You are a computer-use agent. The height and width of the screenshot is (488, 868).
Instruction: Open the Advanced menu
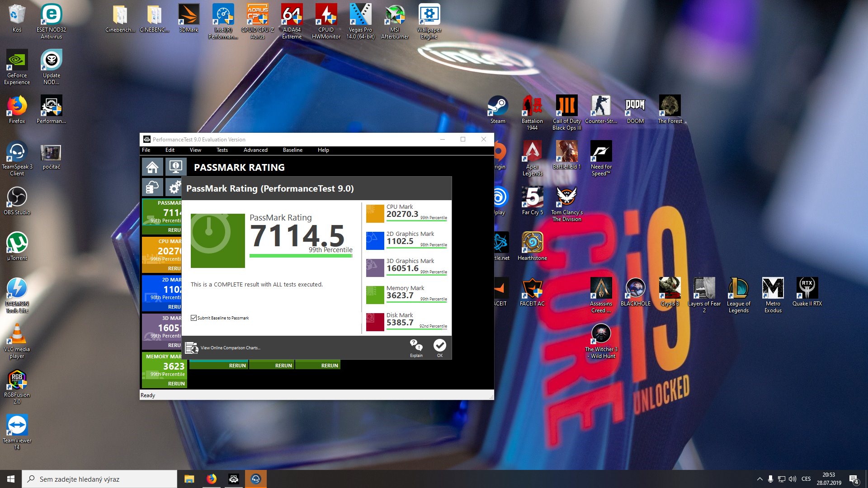click(255, 150)
